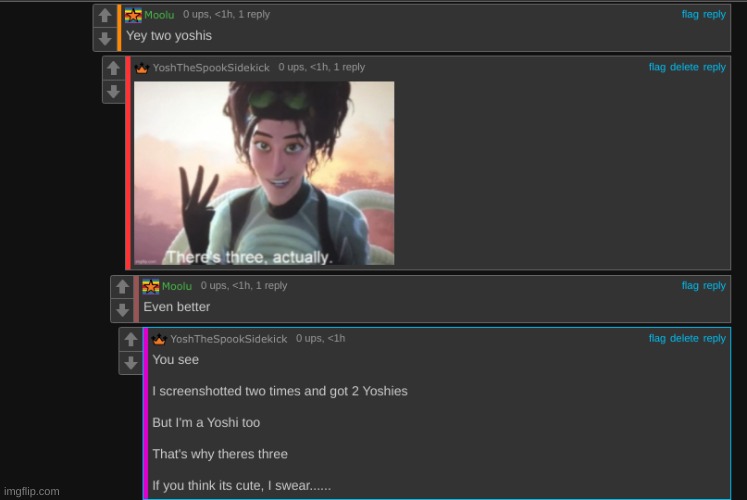This screenshot has width=747, height=500.
Task: Upvote the "Yey two yoshis" comment
Action: (x=105, y=16)
